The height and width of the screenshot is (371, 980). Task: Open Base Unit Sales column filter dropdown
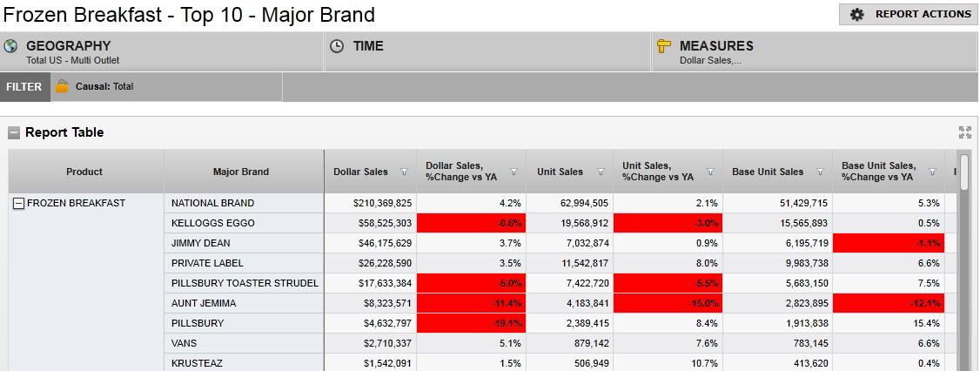pos(819,172)
